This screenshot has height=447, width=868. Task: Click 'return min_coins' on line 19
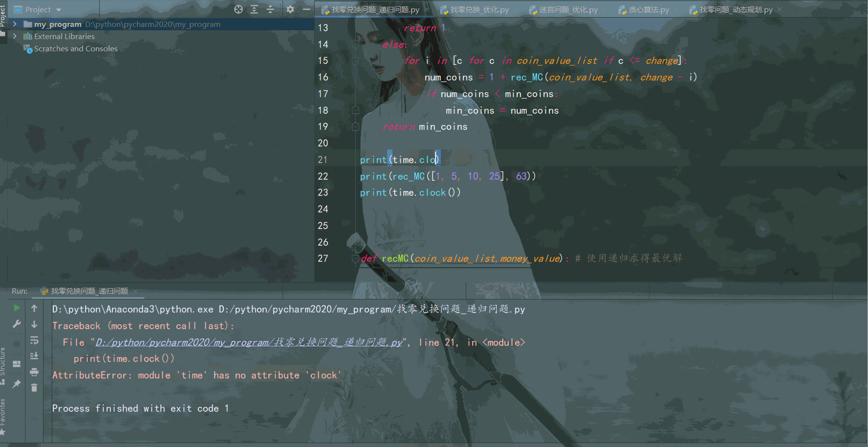[x=425, y=127]
